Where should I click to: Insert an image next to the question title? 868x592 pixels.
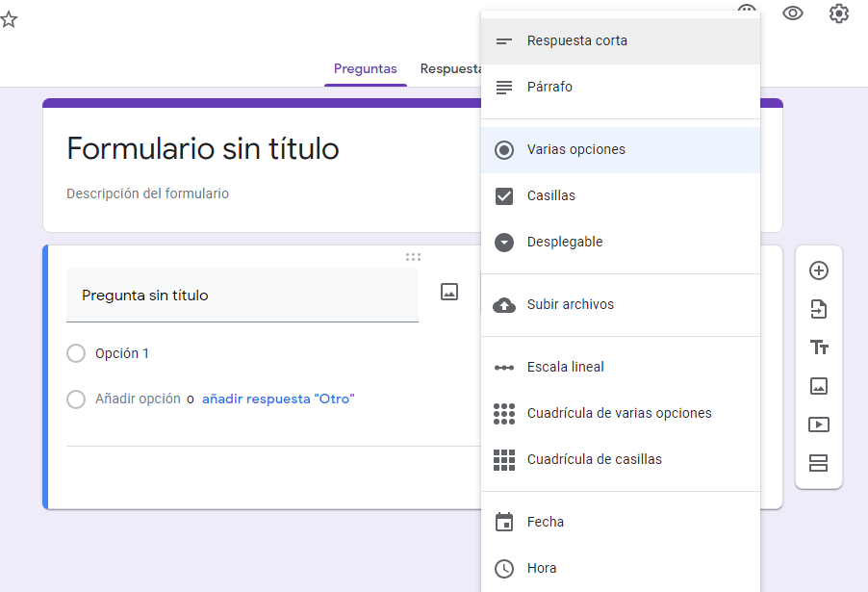[448, 291]
